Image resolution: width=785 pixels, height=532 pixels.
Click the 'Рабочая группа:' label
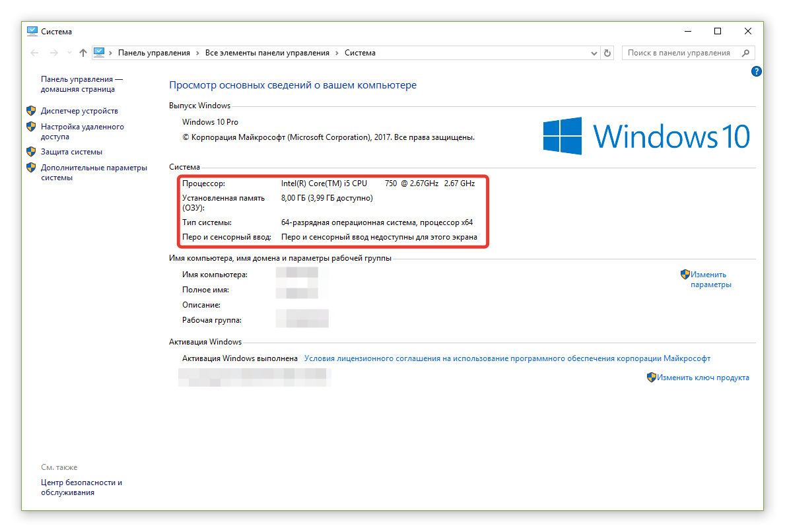coord(212,320)
